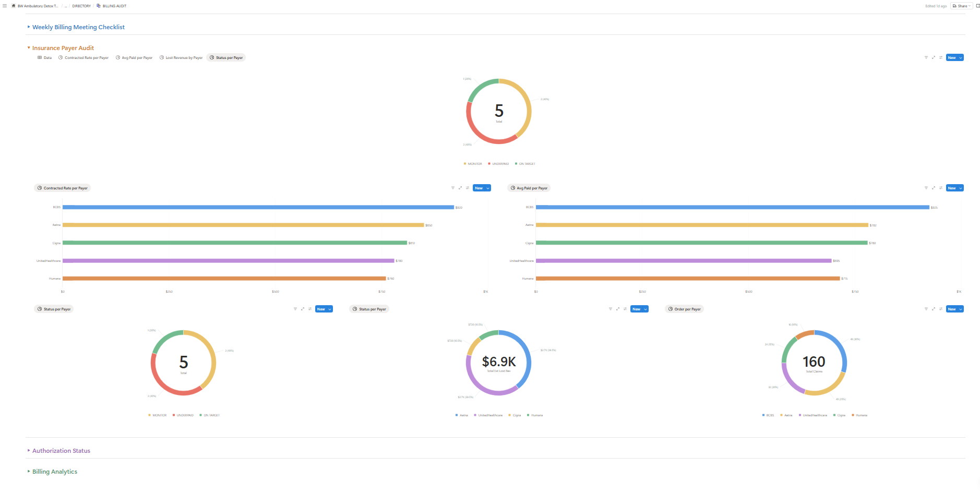Viewport: 980px width, 493px height.
Task: Go to DIRECTORY in the breadcrumb
Action: coord(81,6)
